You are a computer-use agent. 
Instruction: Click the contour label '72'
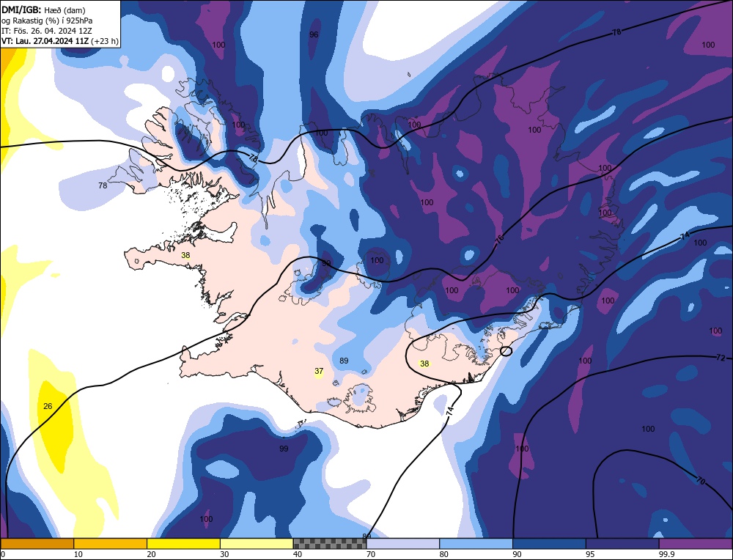point(721,358)
